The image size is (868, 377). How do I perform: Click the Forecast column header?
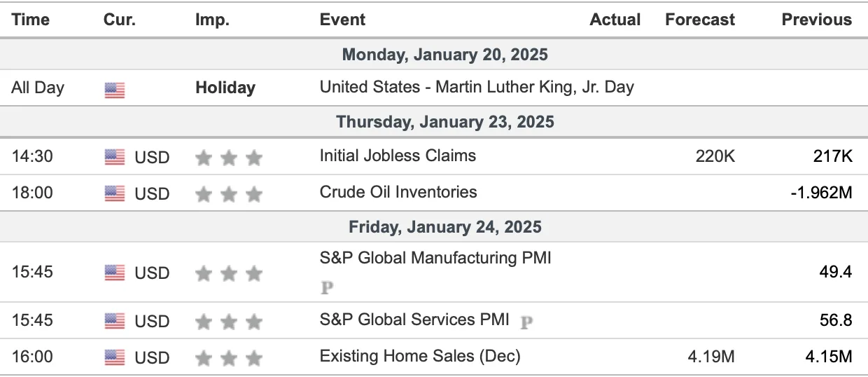pyautogui.click(x=700, y=20)
